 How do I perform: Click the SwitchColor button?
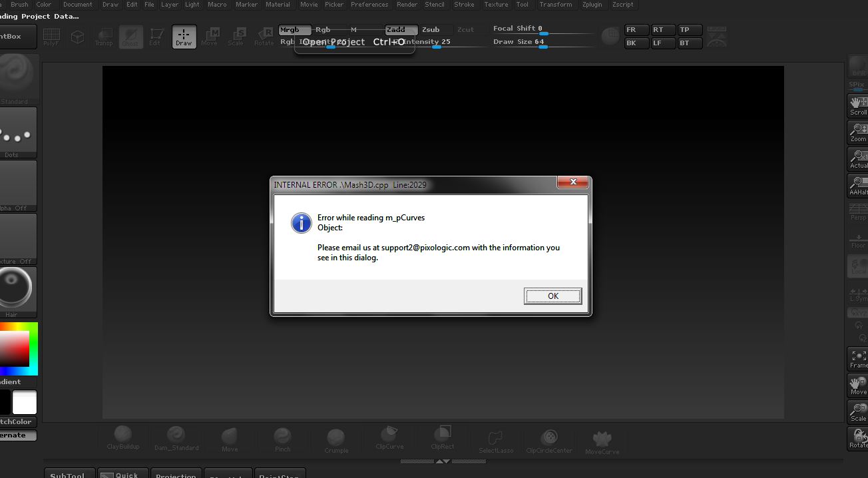(17, 421)
